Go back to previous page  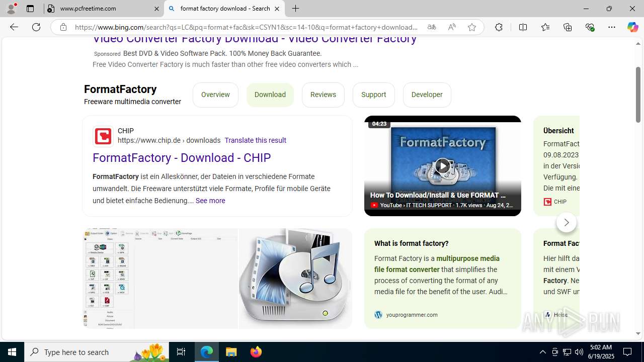pyautogui.click(x=14, y=27)
